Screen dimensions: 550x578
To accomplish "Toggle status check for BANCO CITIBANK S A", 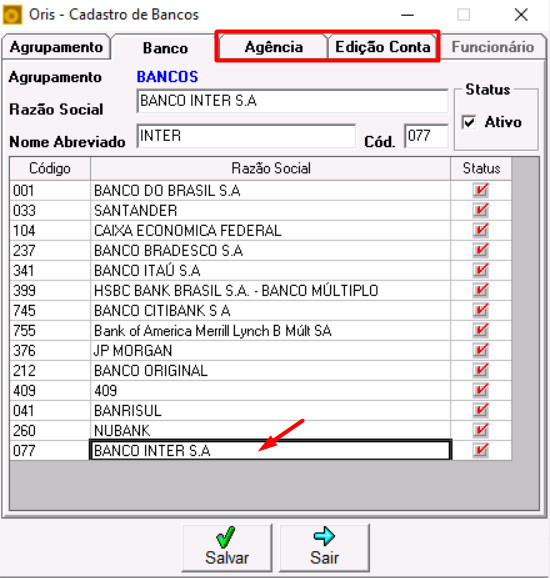I will [x=480, y=310].
